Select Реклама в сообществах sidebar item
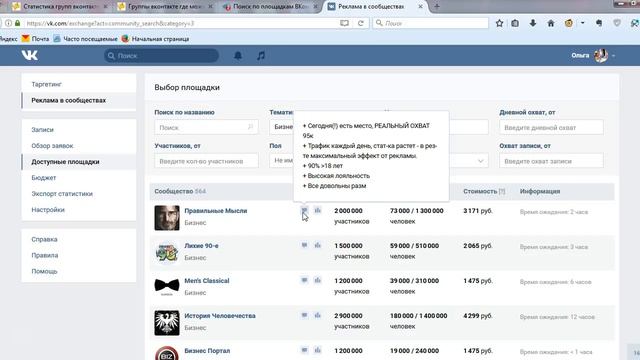 coord(69,100)
